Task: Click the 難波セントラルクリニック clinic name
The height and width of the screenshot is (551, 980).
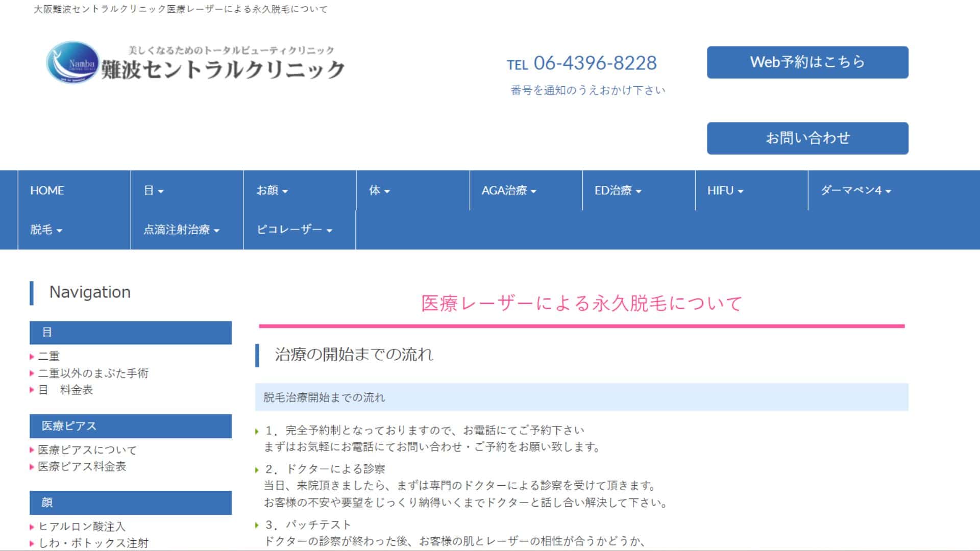Action: click(223, 69)
